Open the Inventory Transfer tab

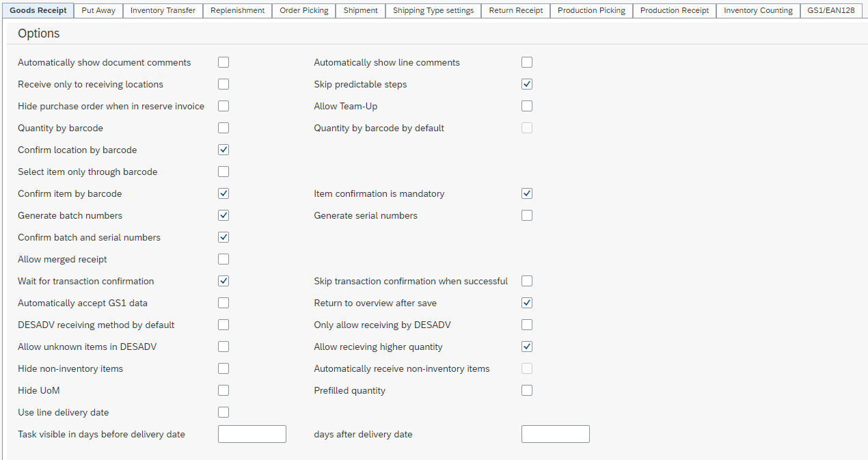click(163, 10)
